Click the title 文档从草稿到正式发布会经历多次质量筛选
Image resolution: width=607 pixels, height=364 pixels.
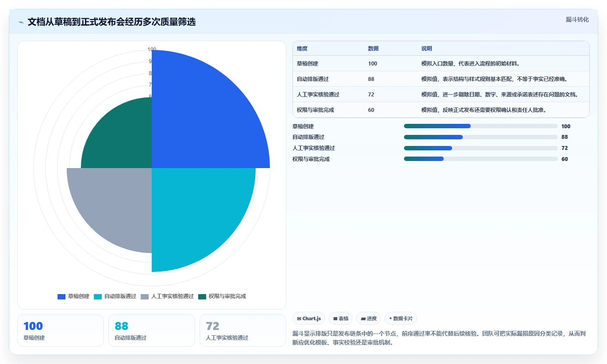tap(111, 22)
